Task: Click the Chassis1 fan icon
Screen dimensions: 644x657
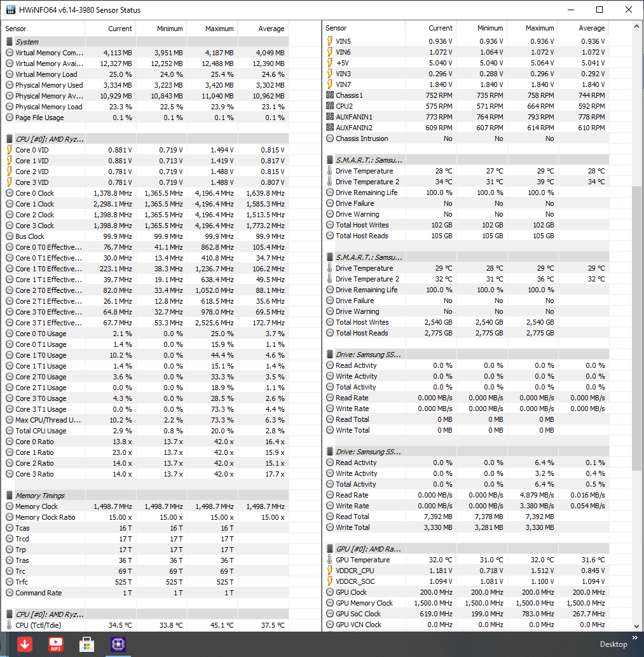Action: [x=330, y=95]
